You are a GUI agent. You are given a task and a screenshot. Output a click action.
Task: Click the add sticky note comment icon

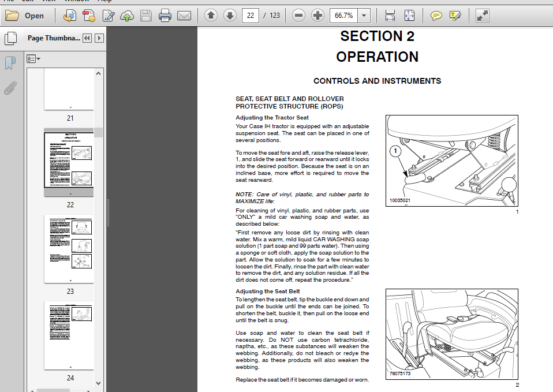(x=436, y=16)
